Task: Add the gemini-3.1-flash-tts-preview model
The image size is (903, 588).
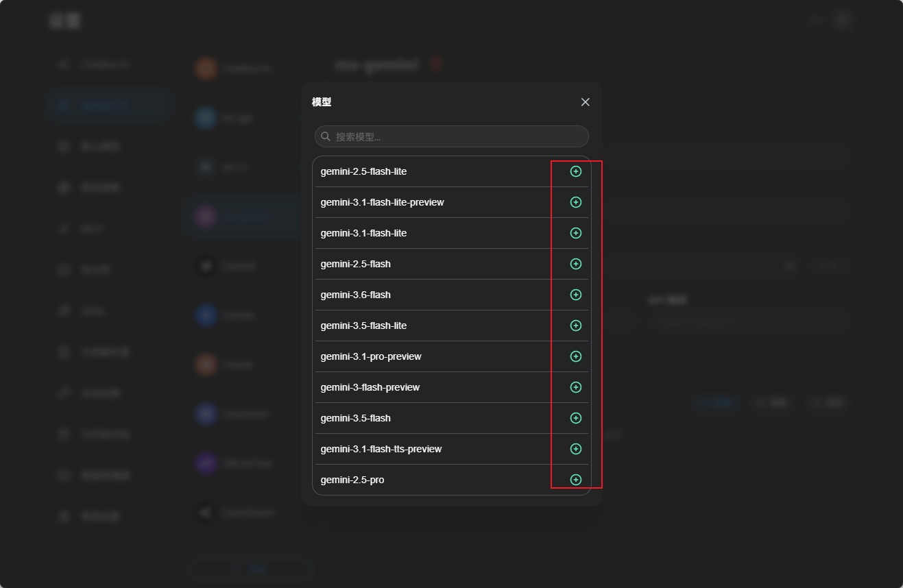Action: point(576,449)
